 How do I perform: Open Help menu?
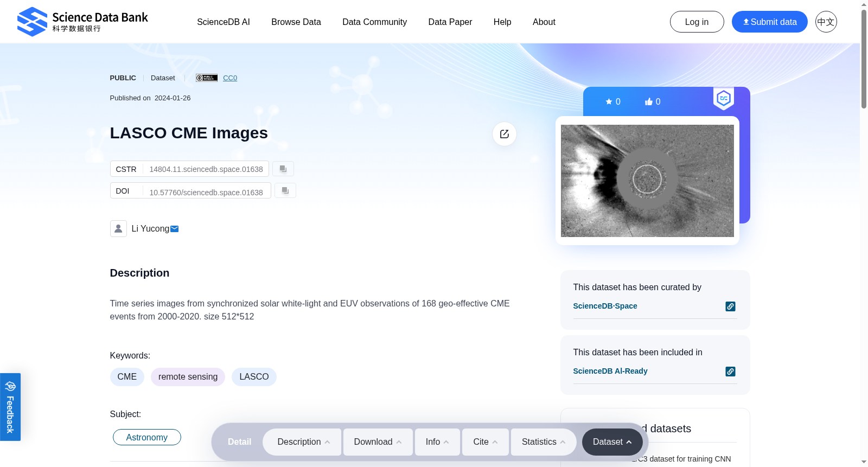coord(502,22)
